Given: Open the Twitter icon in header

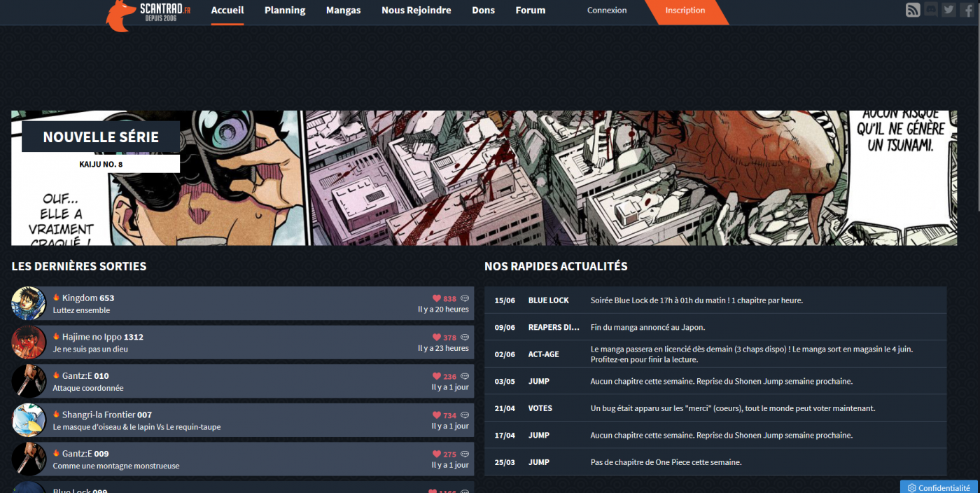Looking at the screenshot, I should point(948,10).
